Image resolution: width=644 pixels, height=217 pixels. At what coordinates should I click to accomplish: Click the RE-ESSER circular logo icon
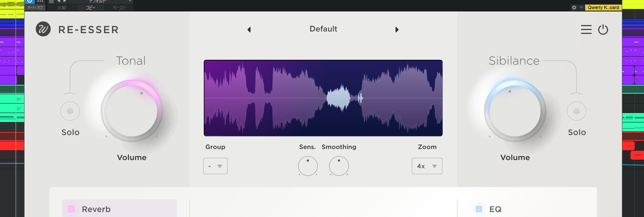(x=43, y=29)
